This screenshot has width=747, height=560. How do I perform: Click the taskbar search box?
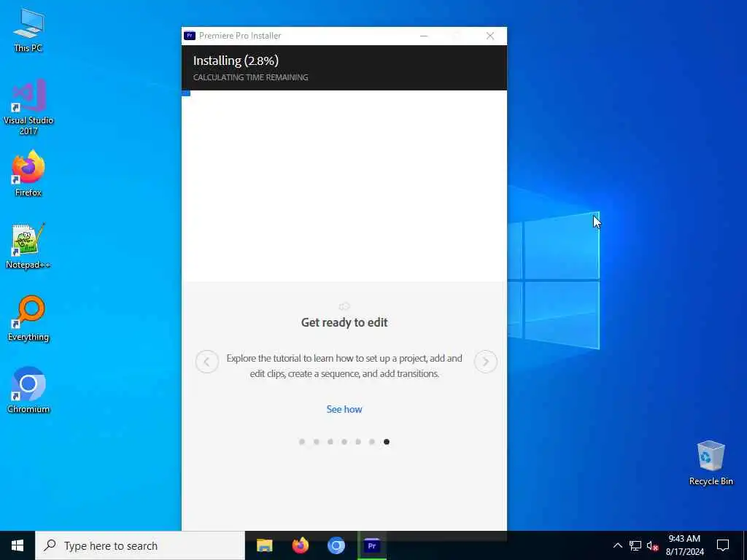(140, 545)
